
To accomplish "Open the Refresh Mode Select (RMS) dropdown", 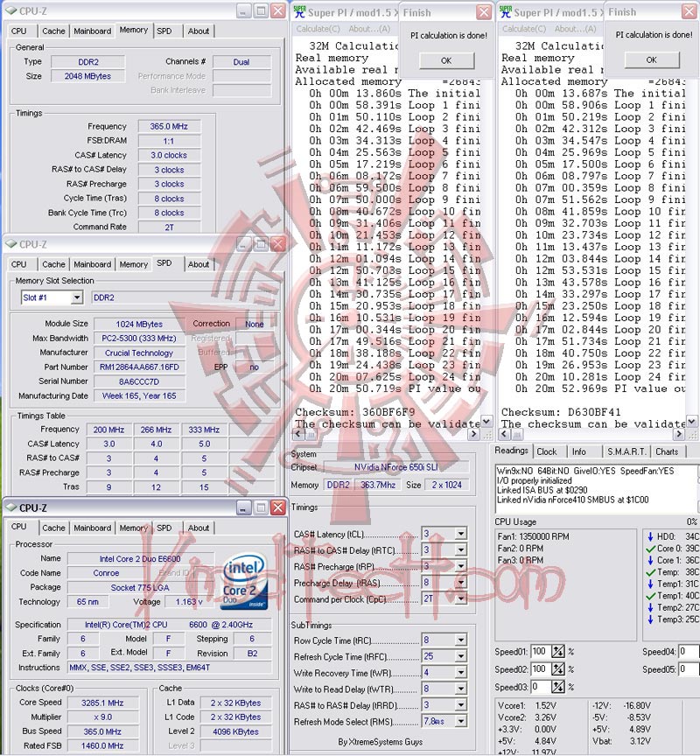I will [x=461, y=722].
